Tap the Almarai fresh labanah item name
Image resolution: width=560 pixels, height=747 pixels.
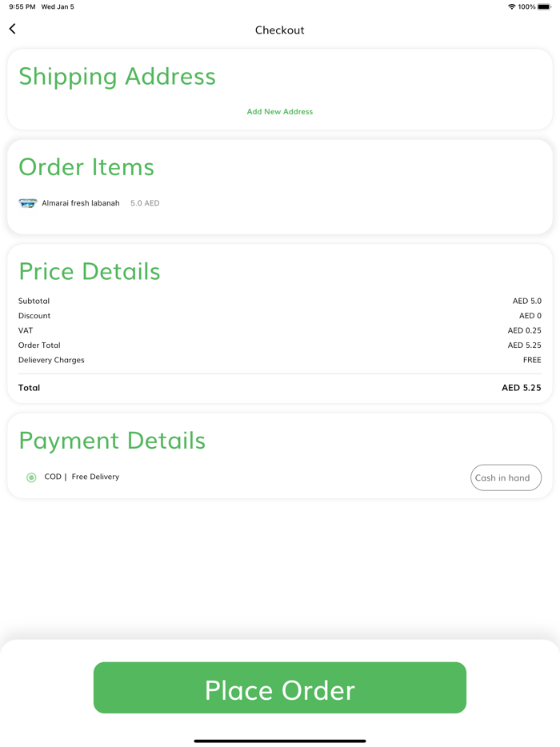coord(81,203)
